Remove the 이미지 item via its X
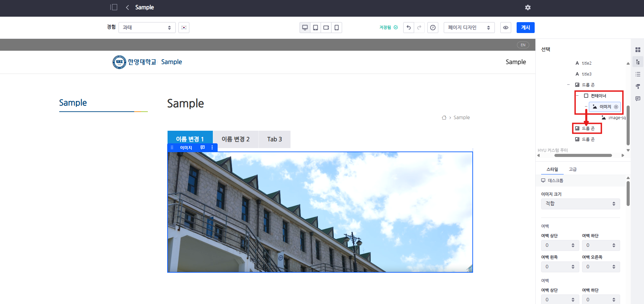The height and width of the screenshot is (304, 644). point(616,107)
